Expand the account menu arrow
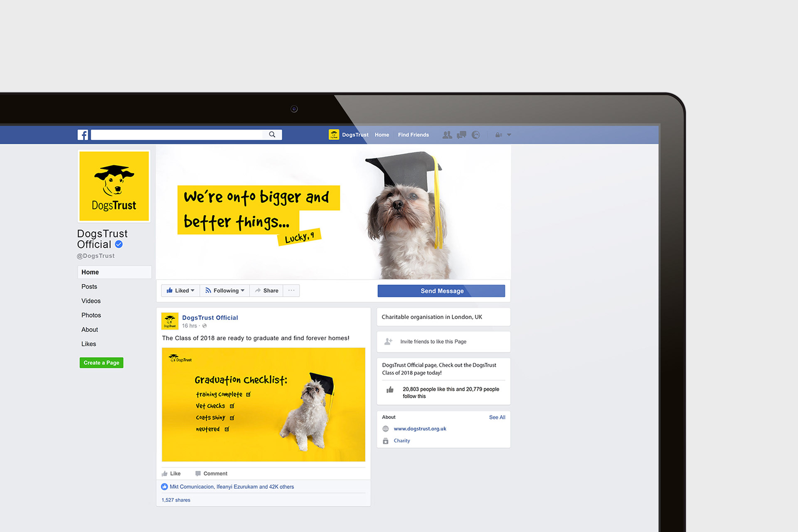 tap(509, 135)
